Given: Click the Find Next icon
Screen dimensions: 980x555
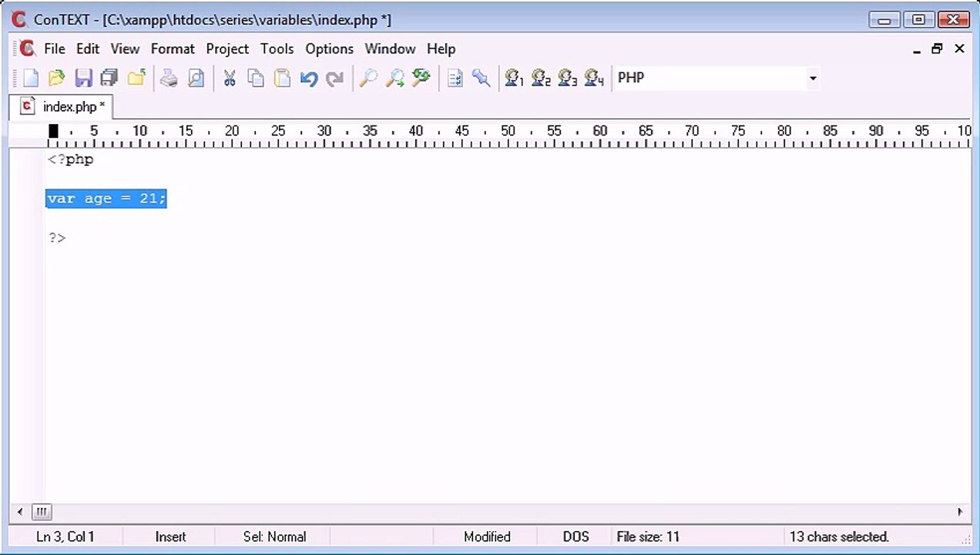Looking at the screenshot, I should (x=394, y=78).
